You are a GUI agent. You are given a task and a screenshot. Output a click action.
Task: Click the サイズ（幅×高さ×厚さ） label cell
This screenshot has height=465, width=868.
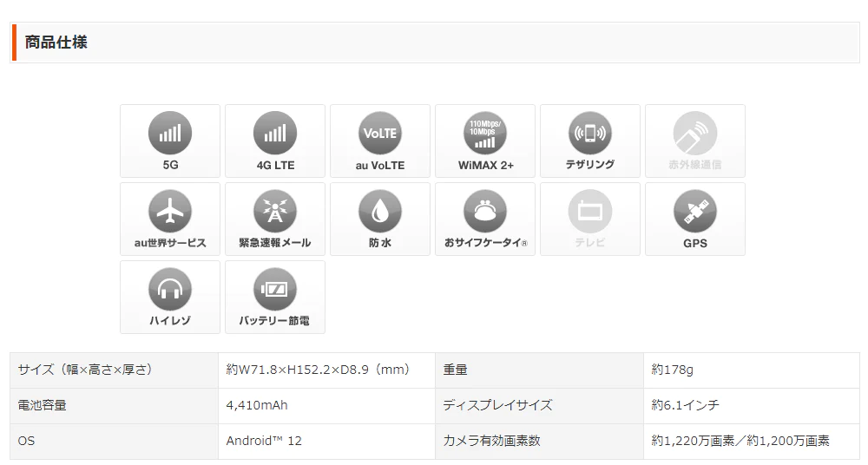pos(114,370)
